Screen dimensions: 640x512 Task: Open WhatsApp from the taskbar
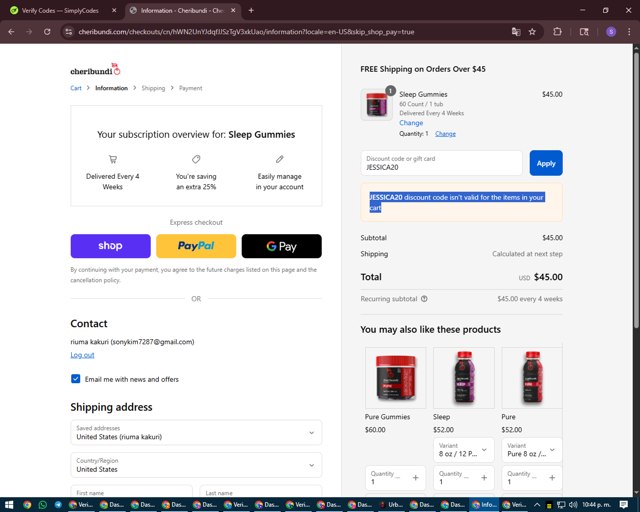point(42,505)
